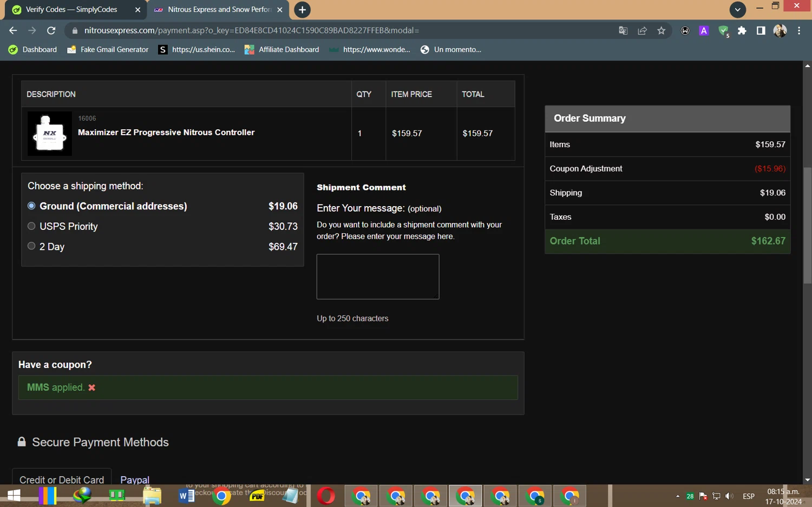Image resolution: width=812 pixels, height=507 pixels.
Task: Open the Fake Gmail Generator bookmark
Action: coord(108,50)
